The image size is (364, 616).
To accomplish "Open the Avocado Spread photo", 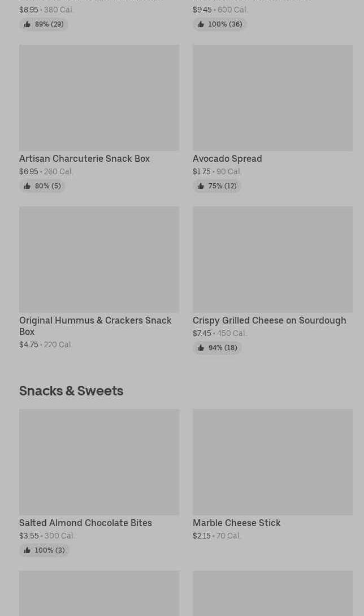I will [x=272, y=98].
